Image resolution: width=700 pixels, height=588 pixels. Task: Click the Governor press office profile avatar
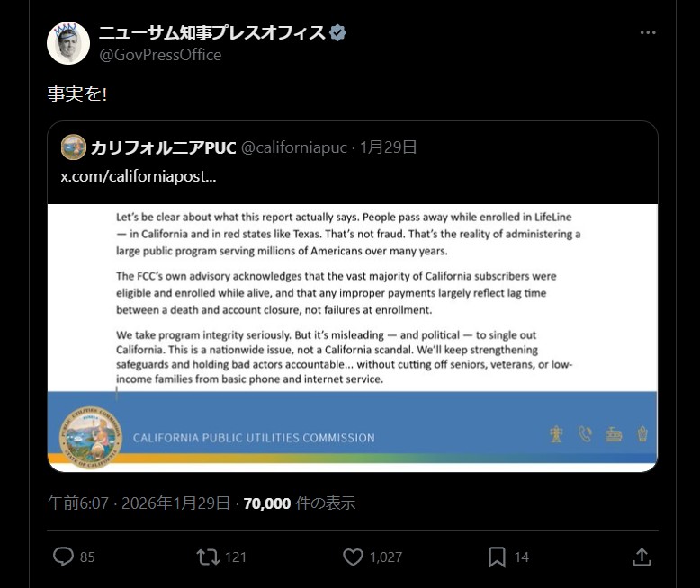(x=68, y=43)
